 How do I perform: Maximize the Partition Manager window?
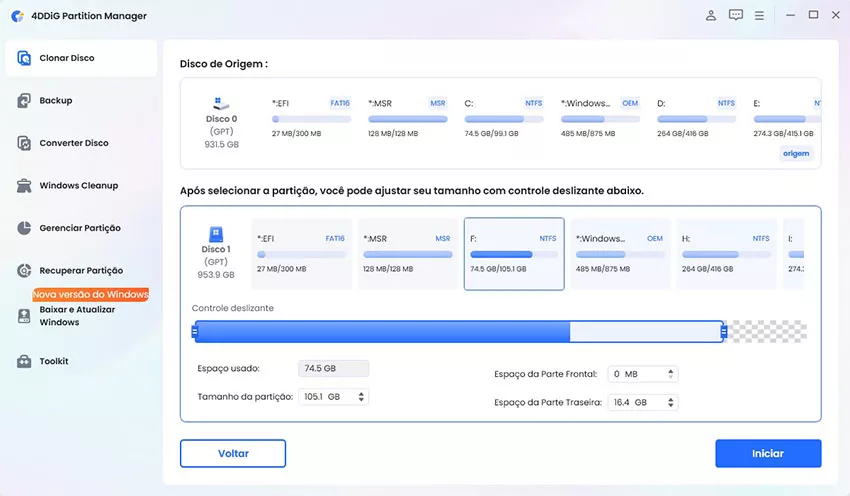tap(813, 15)
